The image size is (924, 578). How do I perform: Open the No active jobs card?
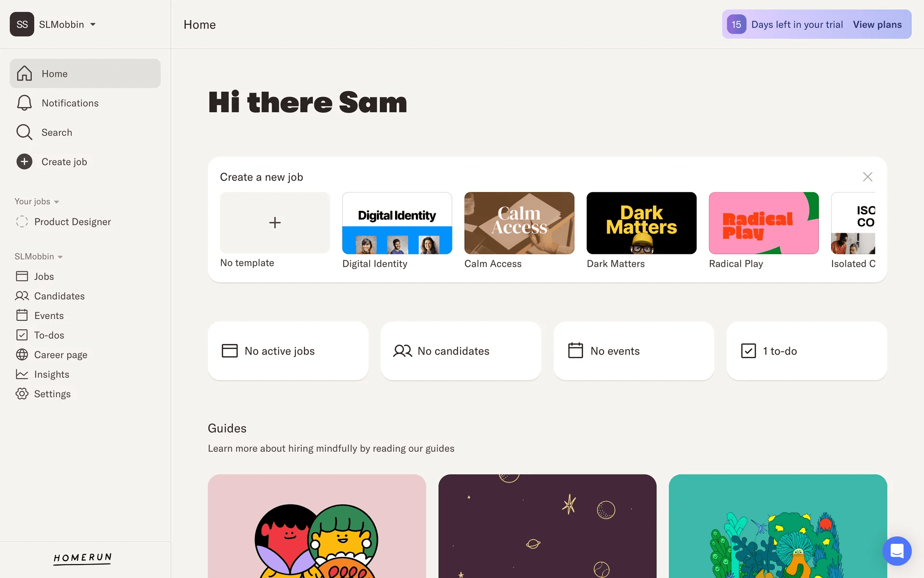click(288, 351)
